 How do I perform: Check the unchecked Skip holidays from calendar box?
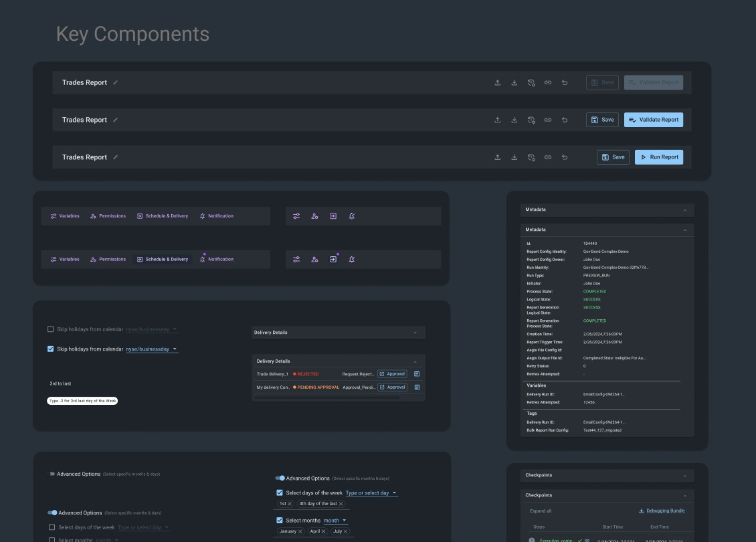(51, 329)
